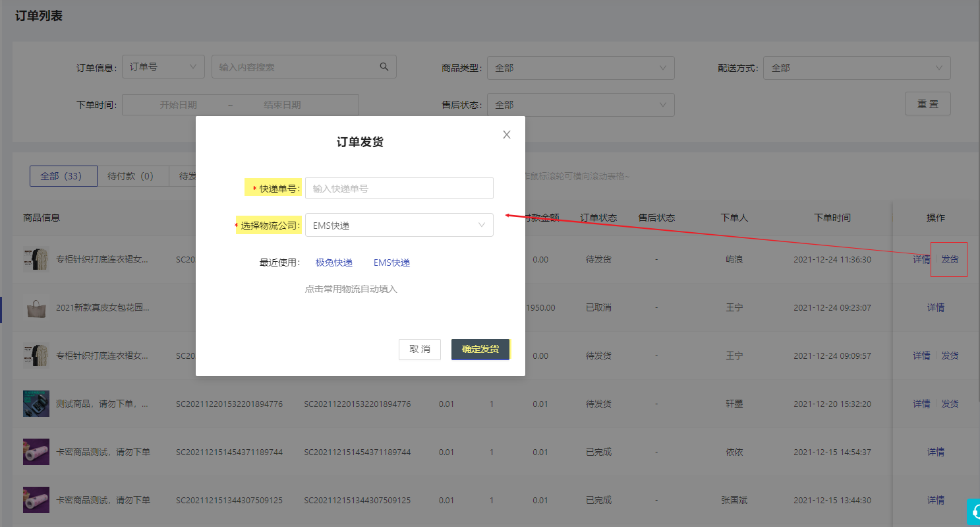Open 详情 for the 09:23:07 order
Viewport: 980px width, 527px height.
[x=936, y=307]
